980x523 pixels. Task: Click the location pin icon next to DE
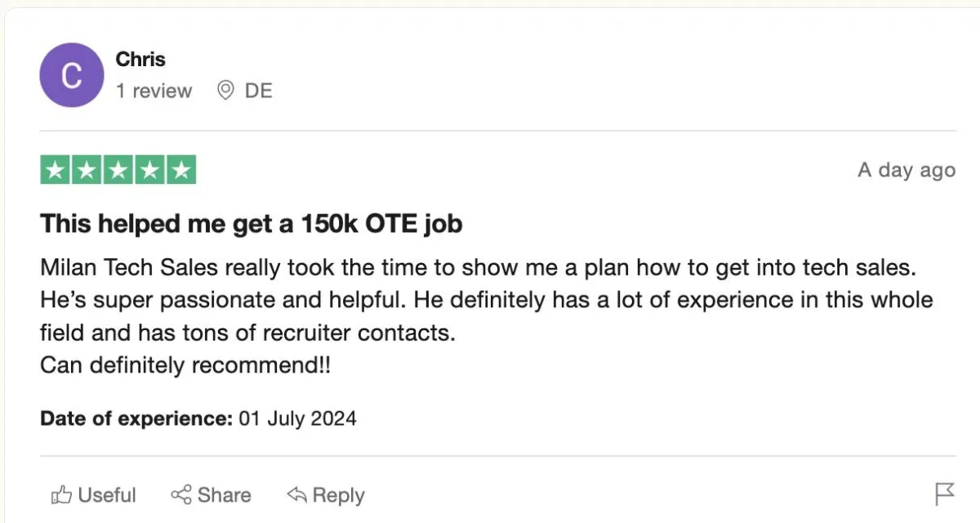coord(226,91)
